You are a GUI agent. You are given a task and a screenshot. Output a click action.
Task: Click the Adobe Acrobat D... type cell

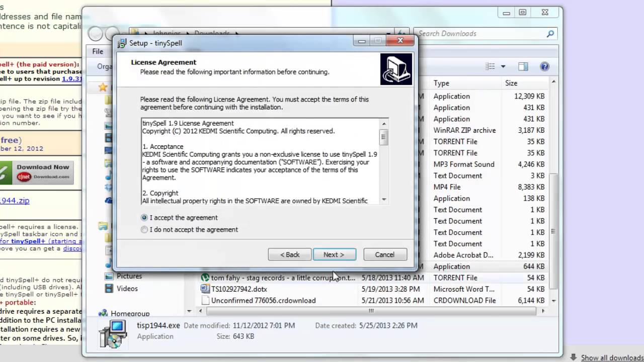tap(463, 255)
